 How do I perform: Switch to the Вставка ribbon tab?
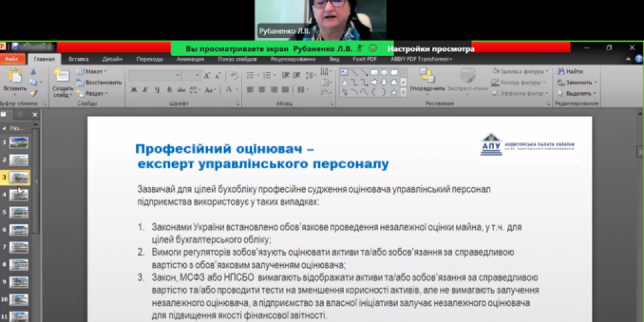point(79,59)
